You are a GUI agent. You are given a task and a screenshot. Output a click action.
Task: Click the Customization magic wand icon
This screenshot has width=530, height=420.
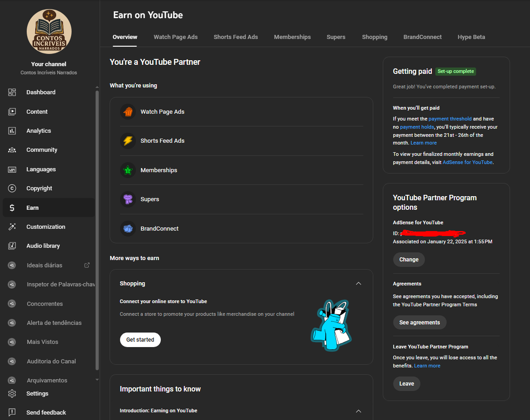click(12, 227)
